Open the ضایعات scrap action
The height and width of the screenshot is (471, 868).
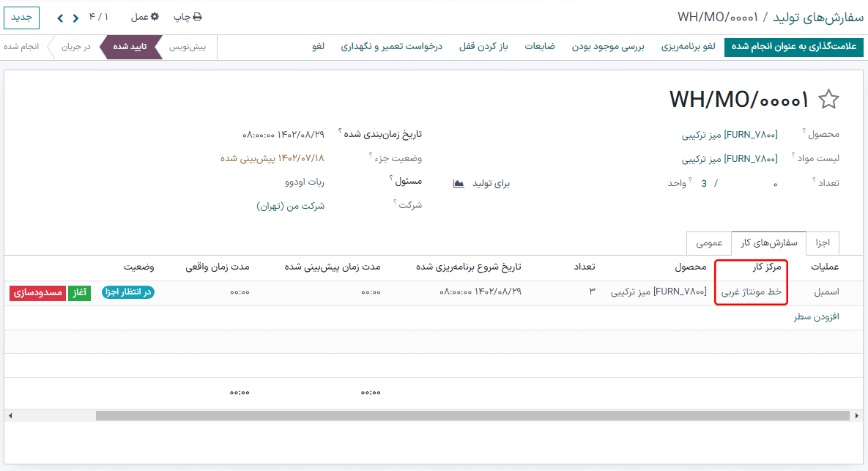tap(540, 46)
